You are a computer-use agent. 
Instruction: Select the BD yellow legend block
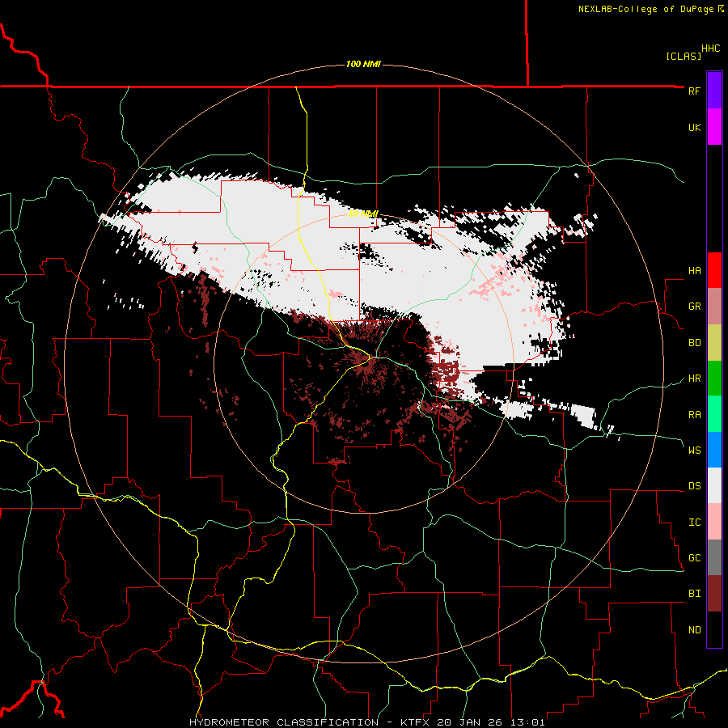[714, 343]
